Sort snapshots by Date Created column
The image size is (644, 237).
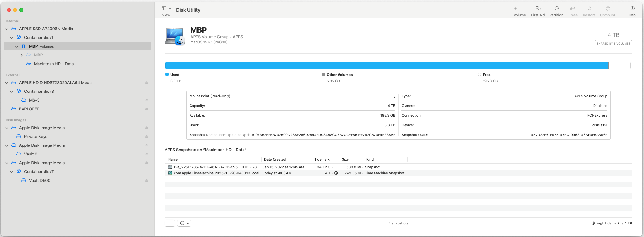click(275, 159)
